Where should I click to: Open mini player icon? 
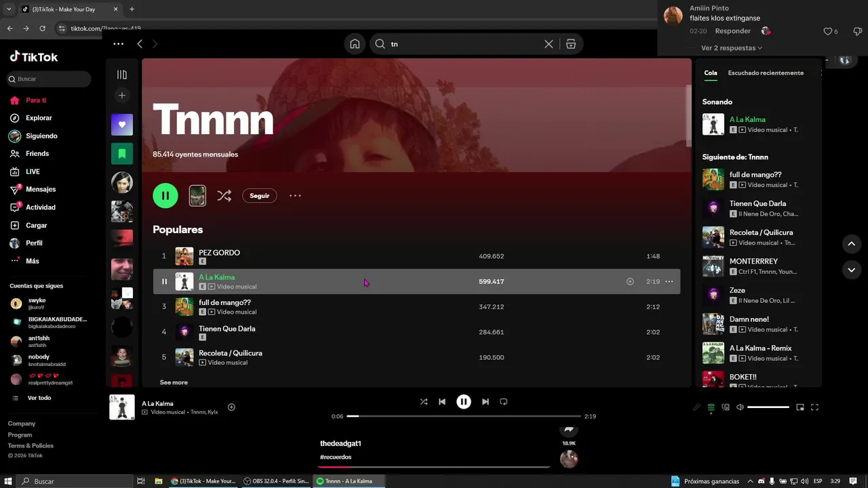(800, 407)
